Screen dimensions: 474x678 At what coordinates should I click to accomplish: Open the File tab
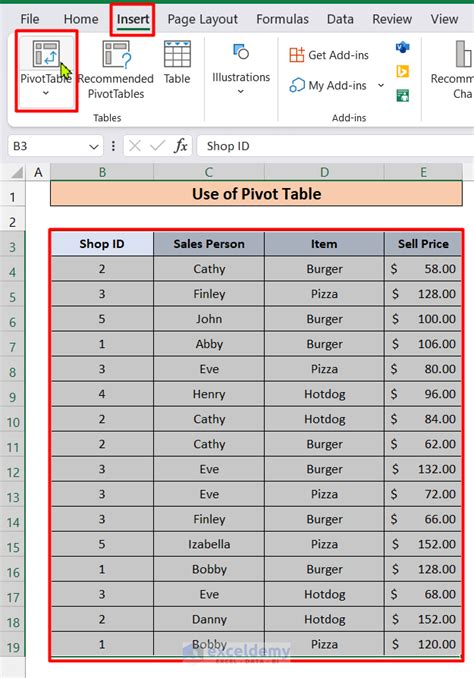(x=30, y=19)
